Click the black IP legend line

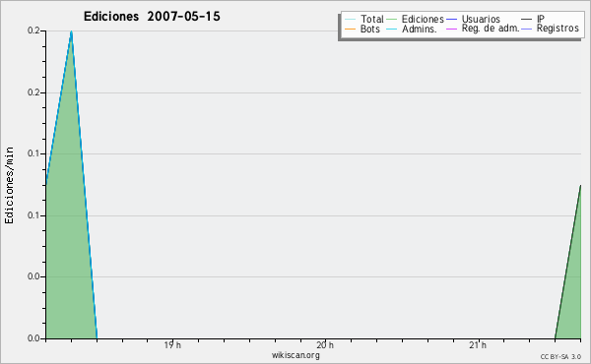tap(526, 20)
